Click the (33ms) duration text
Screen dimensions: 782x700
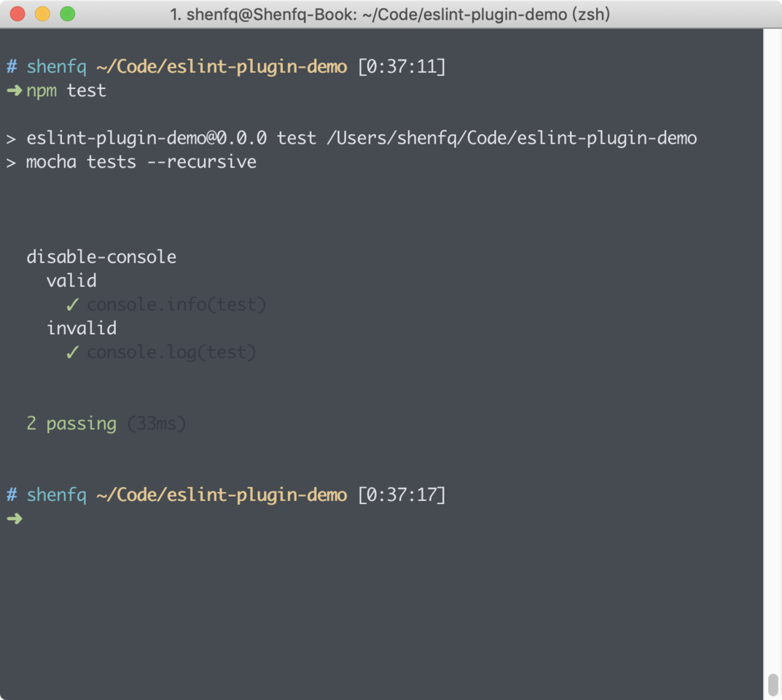pyautogui.click(x=157, y=424)
